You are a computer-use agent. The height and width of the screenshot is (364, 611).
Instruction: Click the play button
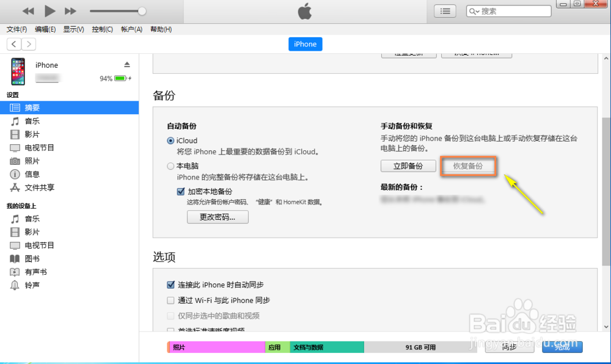point(49,11)
